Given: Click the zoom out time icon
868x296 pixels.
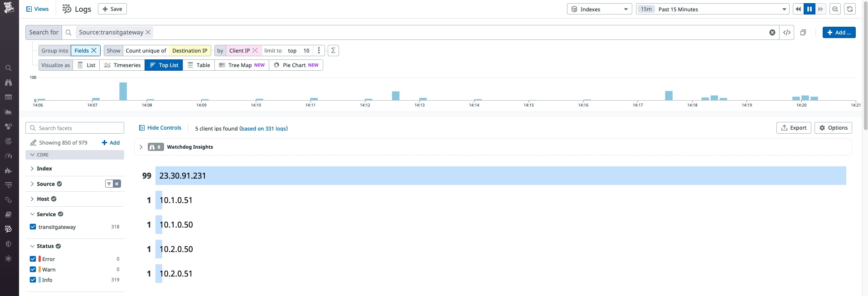Looking at the screenshot, I should pos(835,9).
